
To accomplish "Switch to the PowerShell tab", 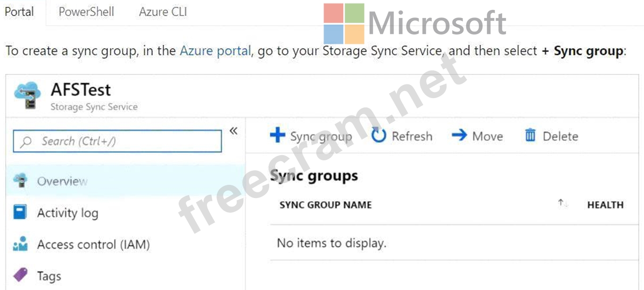I will click(x=86, y=12).
